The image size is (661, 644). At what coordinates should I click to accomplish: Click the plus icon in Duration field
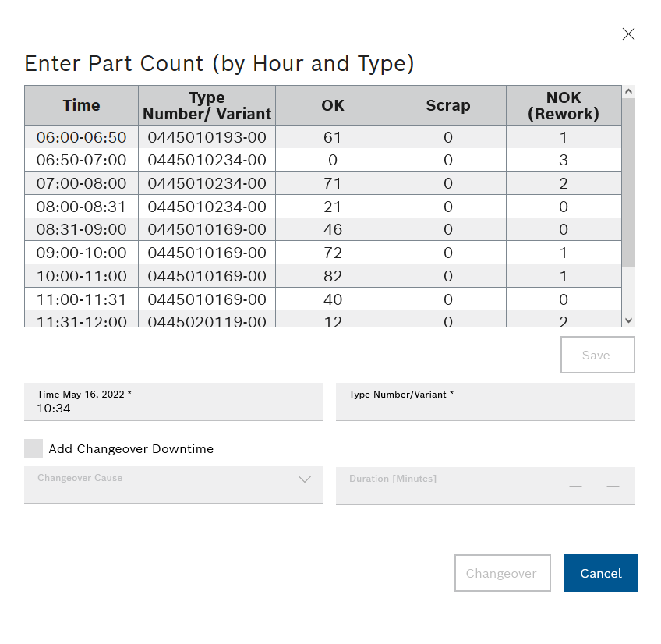pyautogui.click(x=613, y=487)
